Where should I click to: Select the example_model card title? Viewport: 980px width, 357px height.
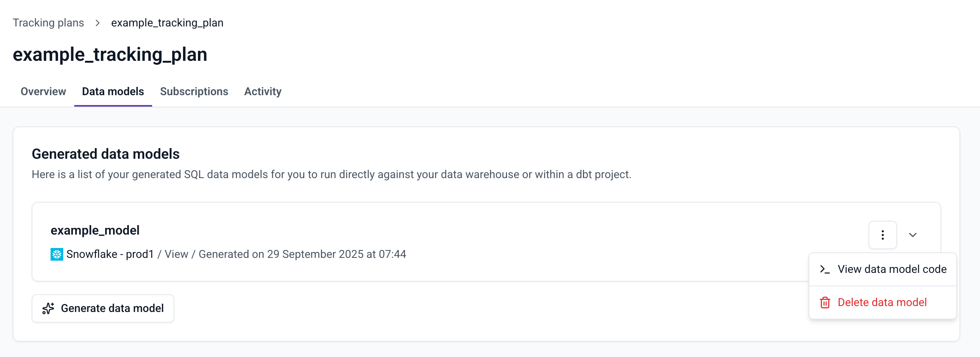95,230
